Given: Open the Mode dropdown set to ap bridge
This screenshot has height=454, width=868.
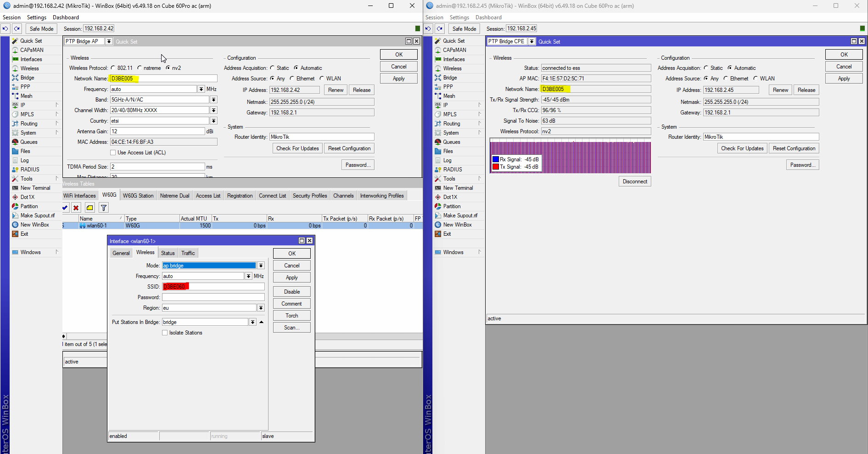Looking at the screenshot, I should point(261,266).
